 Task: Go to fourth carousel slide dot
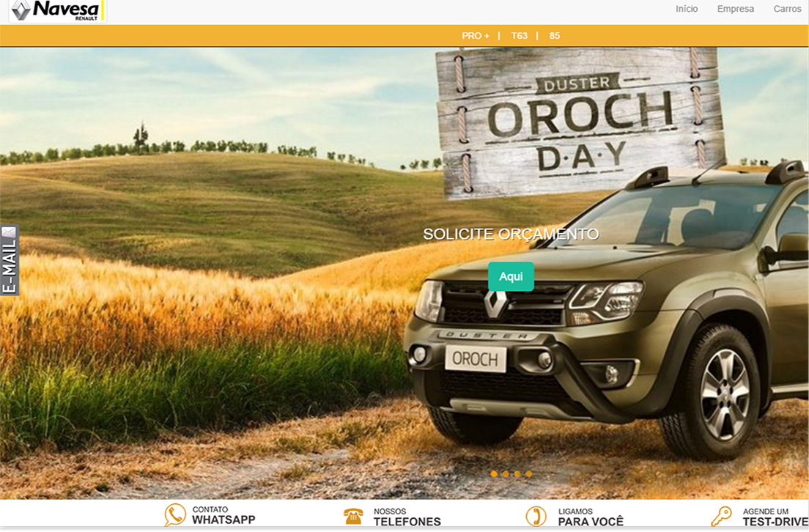pyautogui.click(x=529, y=473)
